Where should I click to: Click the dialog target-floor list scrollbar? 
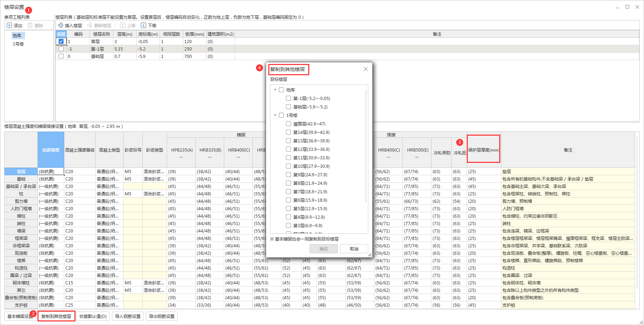coord(365,146)
